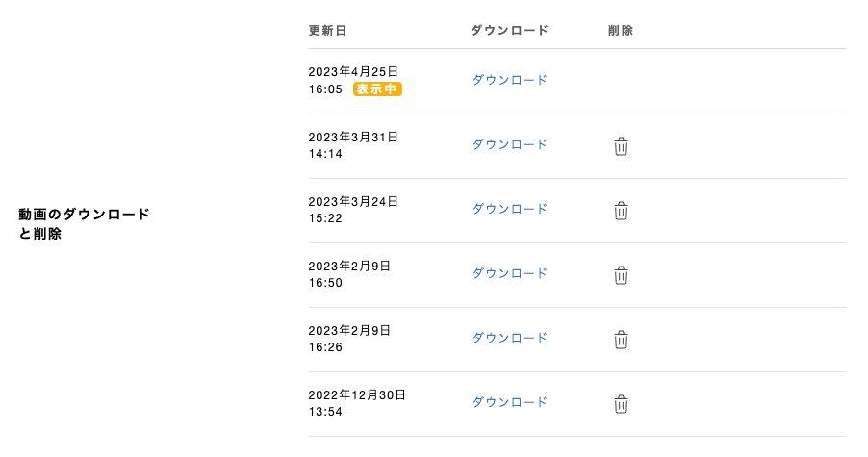Viewport: 868px width, 457px height.
Task: Click the 更新日 column header
Action: tap(327, 31)
